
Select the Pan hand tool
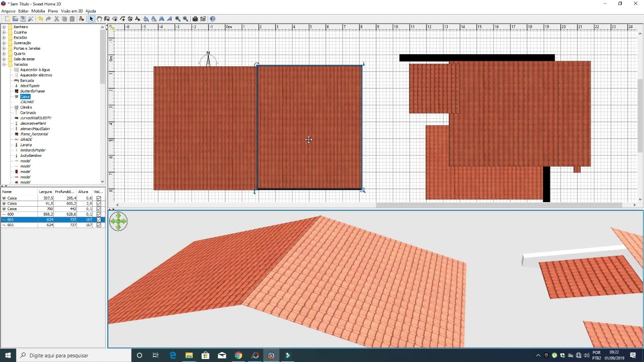click(100, 19)
